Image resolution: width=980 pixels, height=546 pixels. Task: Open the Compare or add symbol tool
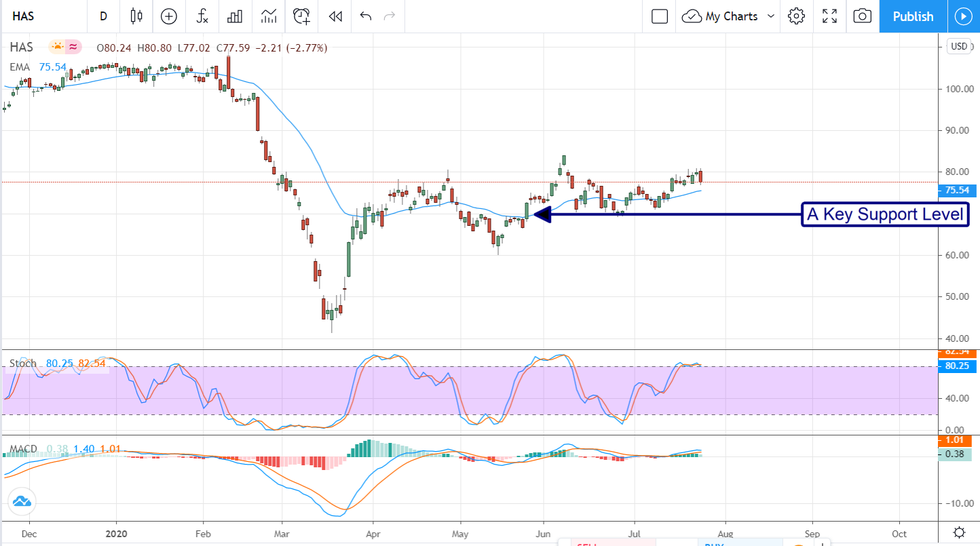tap(168, 16)
